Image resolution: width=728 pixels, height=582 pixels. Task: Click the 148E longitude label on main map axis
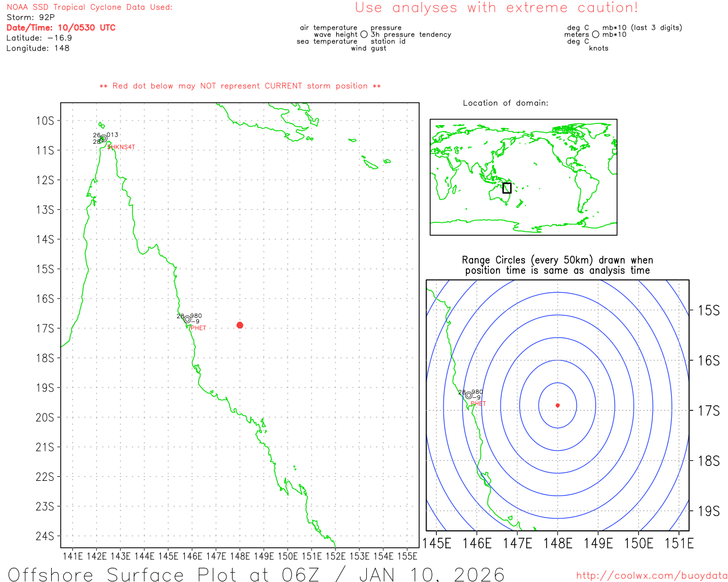coord(240,556)
